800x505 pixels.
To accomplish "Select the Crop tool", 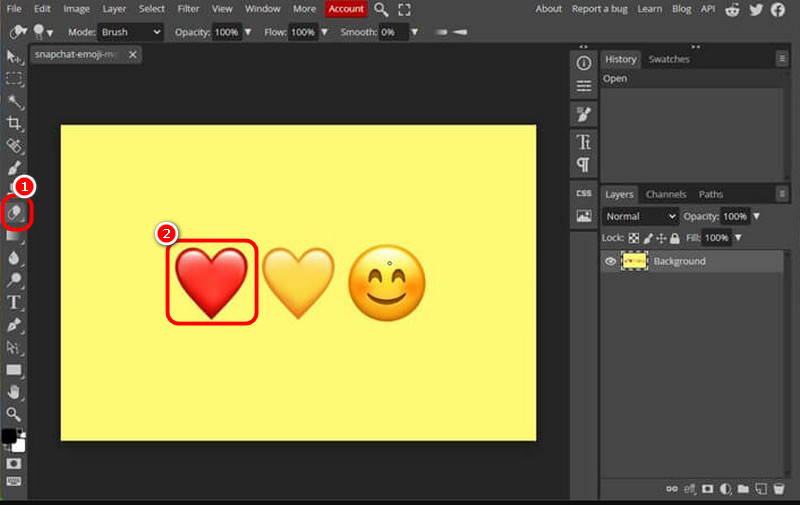I will click(x=14, y=123).
